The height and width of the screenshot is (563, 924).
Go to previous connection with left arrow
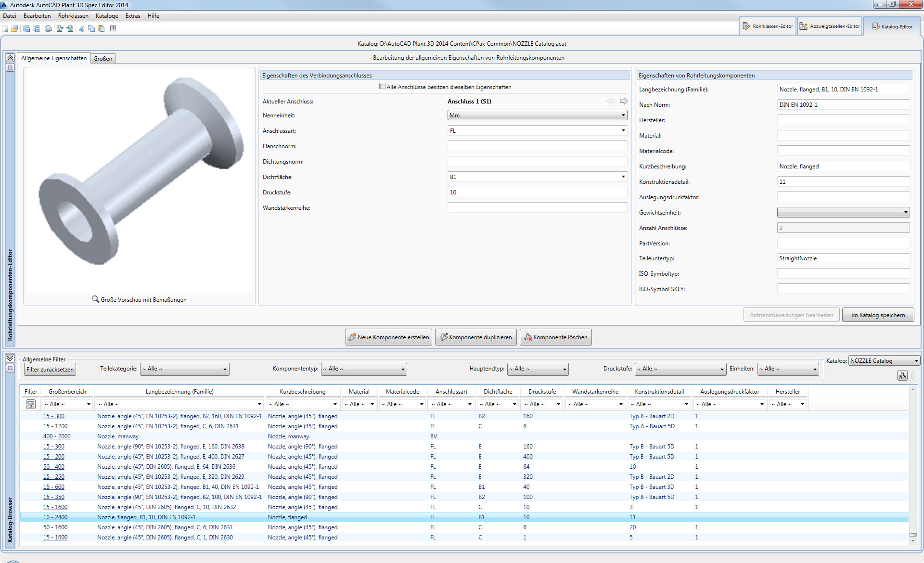[611, 101]
